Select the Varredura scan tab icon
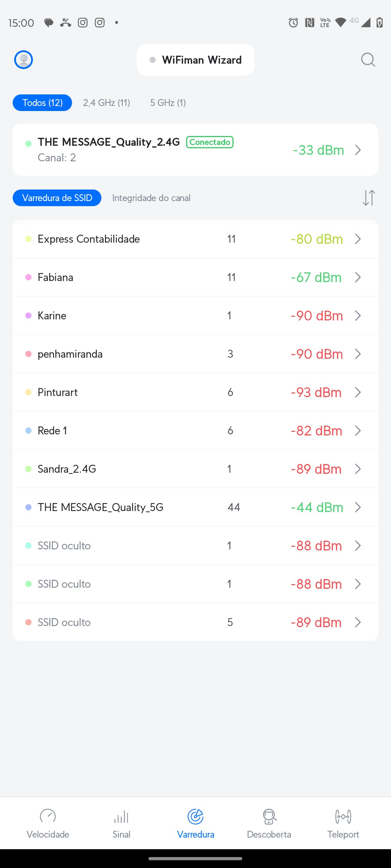 point(195,817)
